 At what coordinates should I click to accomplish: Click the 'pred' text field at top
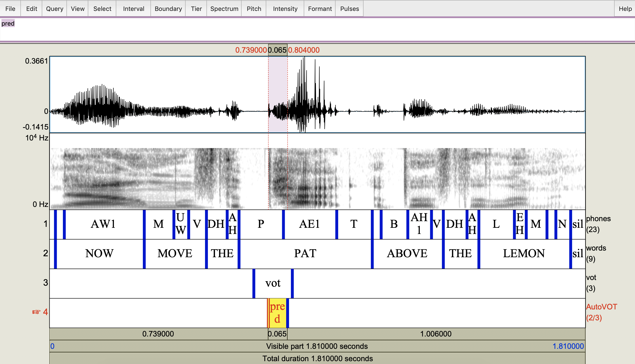tap(317, 29)
